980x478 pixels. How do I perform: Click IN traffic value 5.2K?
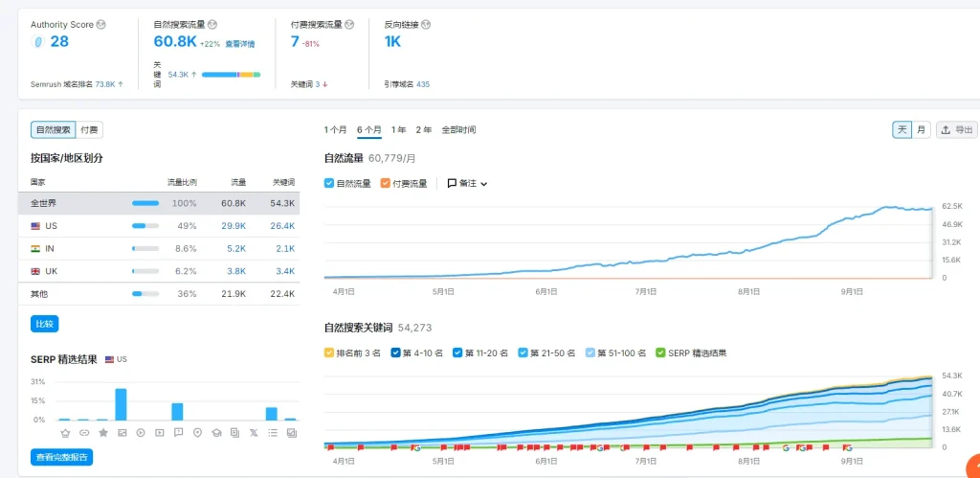click(237, 248)
